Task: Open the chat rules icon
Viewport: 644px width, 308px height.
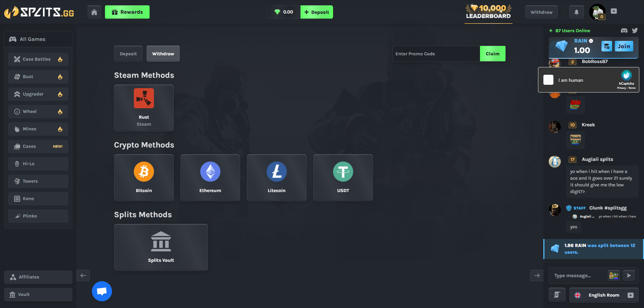Action: (x=557, y=295)
